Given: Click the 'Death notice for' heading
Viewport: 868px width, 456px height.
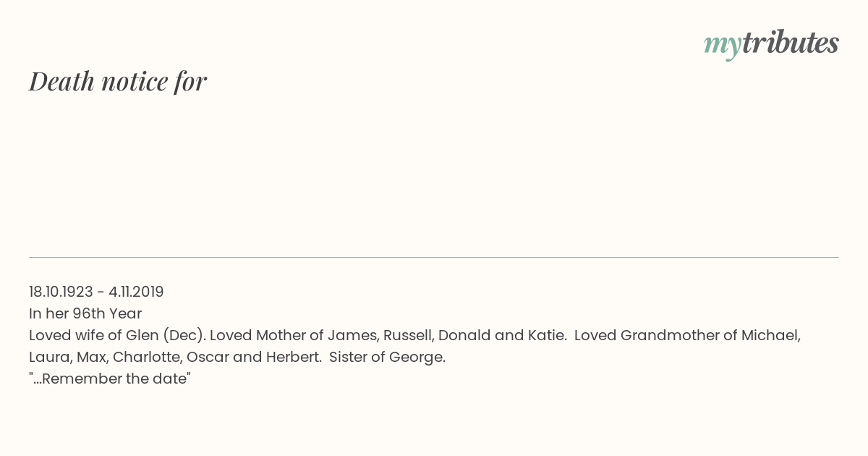Looking at the screenshot, I should [x=118, y=81].
